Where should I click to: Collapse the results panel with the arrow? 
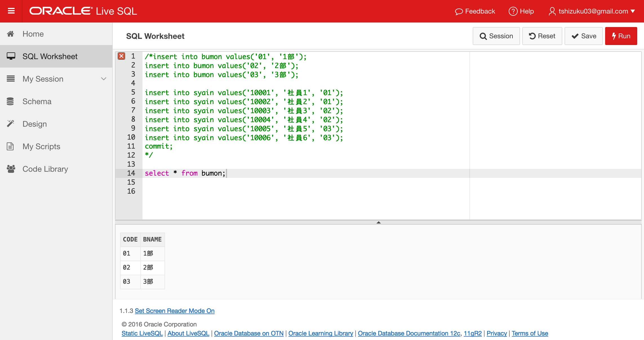click(379, 222)
